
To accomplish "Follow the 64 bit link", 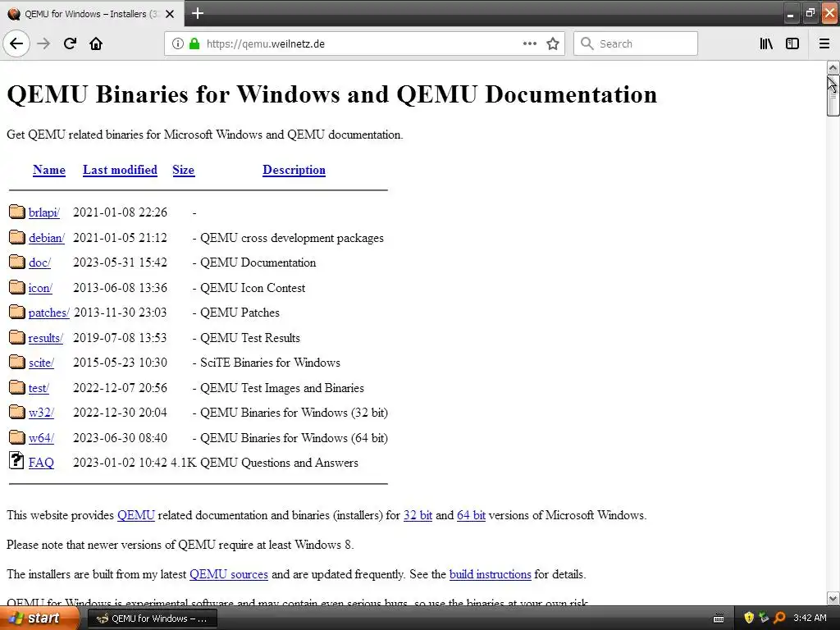I will coord(472,515).
